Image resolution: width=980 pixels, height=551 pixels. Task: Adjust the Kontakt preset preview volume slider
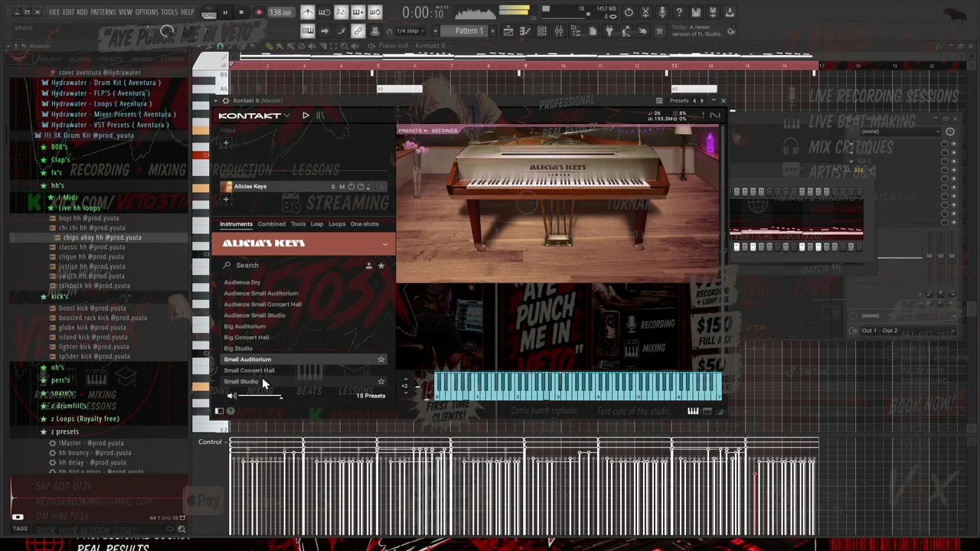point(260,396)
